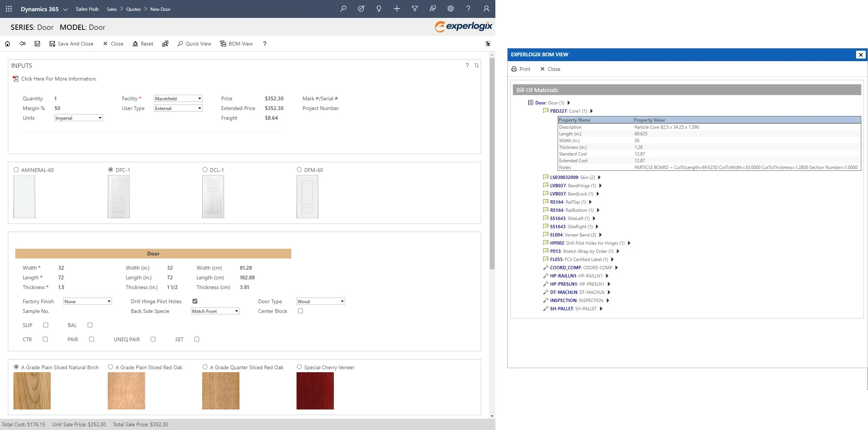The image size is (868, 430).
Task: Open the Dynamics 365 app launcher grid
Action: [x=9, y=9]
